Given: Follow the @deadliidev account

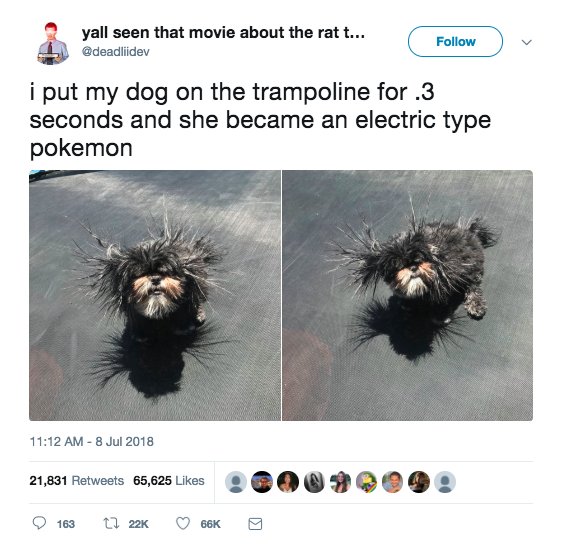Looking at the screenshot, I should 455,42.
